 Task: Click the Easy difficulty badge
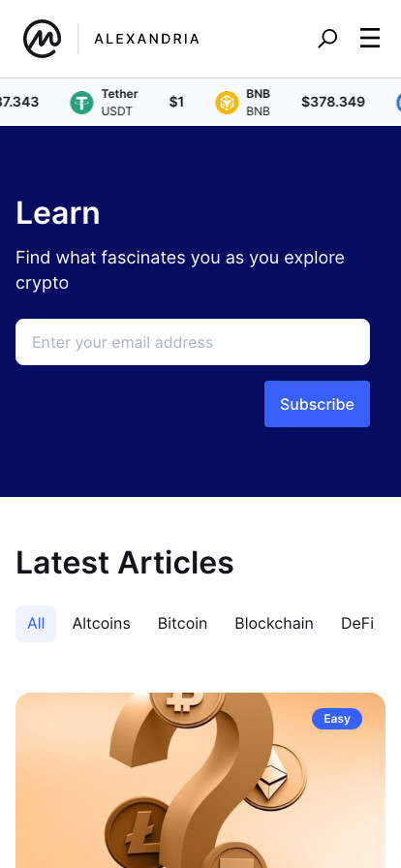coord(337,719)
